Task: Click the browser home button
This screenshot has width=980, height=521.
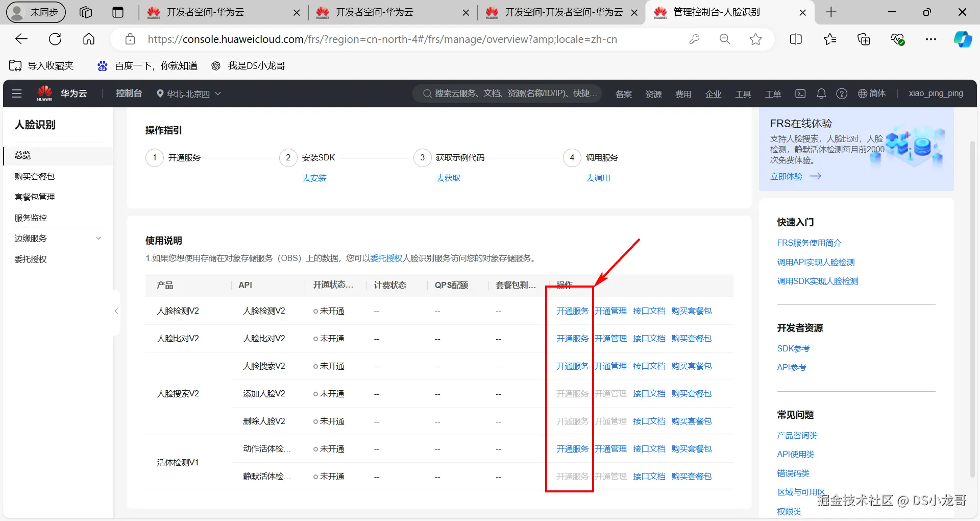Action: pos(89,39)
